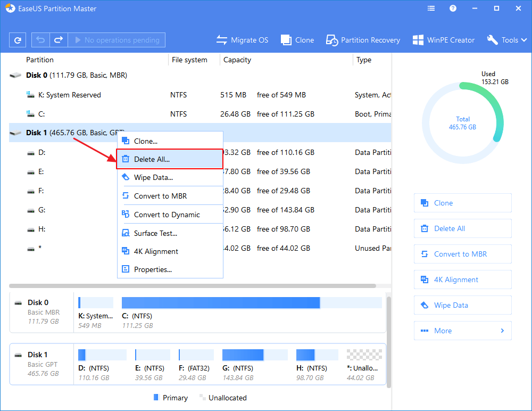532x411 pixels.
Task: Click the Wipe Data button in side panel
Action: click(x=463, y=305)
